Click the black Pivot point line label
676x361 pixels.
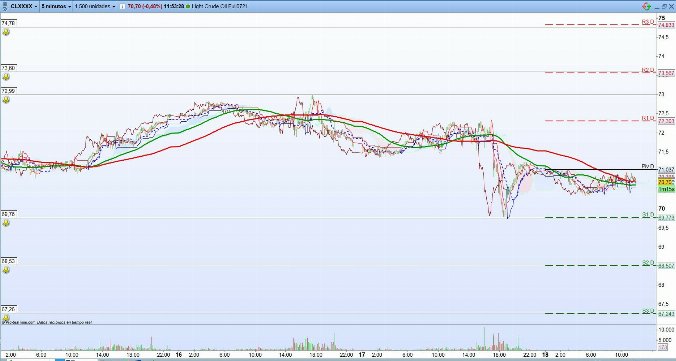(648, 166)
